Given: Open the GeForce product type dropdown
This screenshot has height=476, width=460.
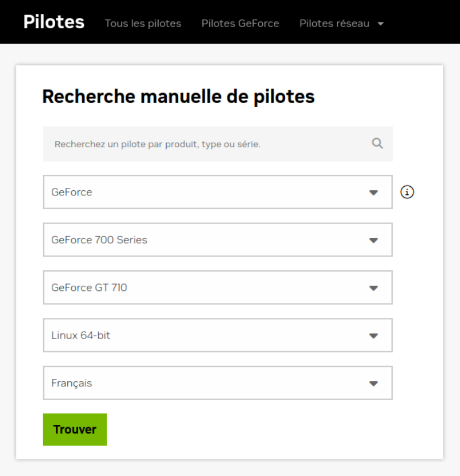Looking at the screenshot, I should coord(217,192).
